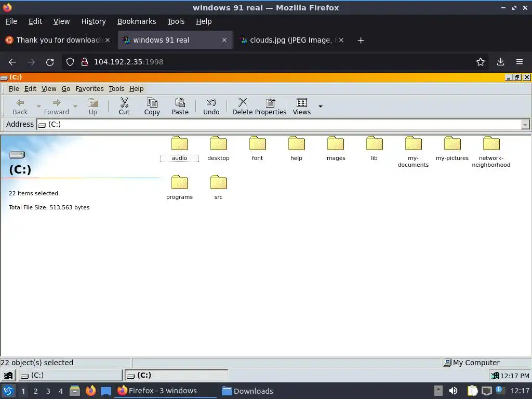
Task: Click the first (C:) taskbar button
Action: click(70, 375)
